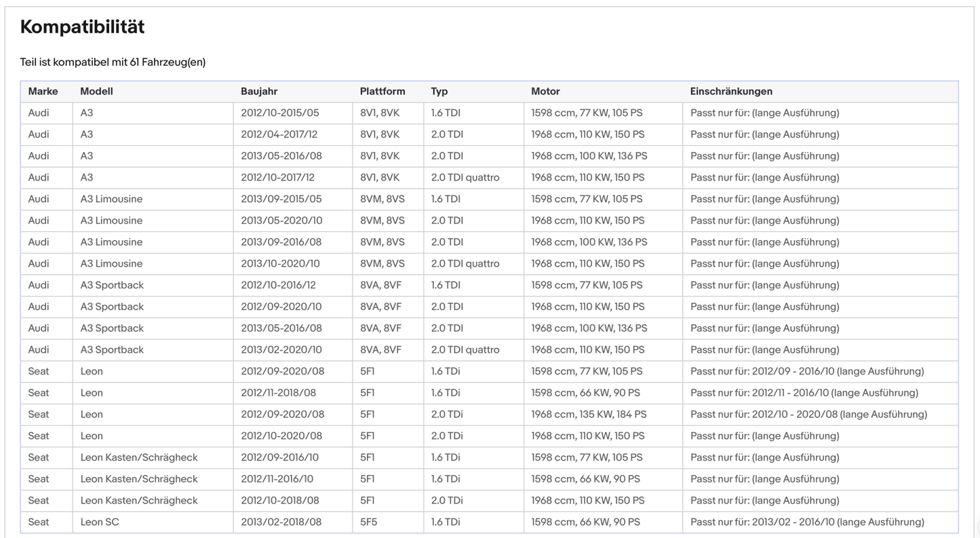Click the Motor column header

pos(545,92)
